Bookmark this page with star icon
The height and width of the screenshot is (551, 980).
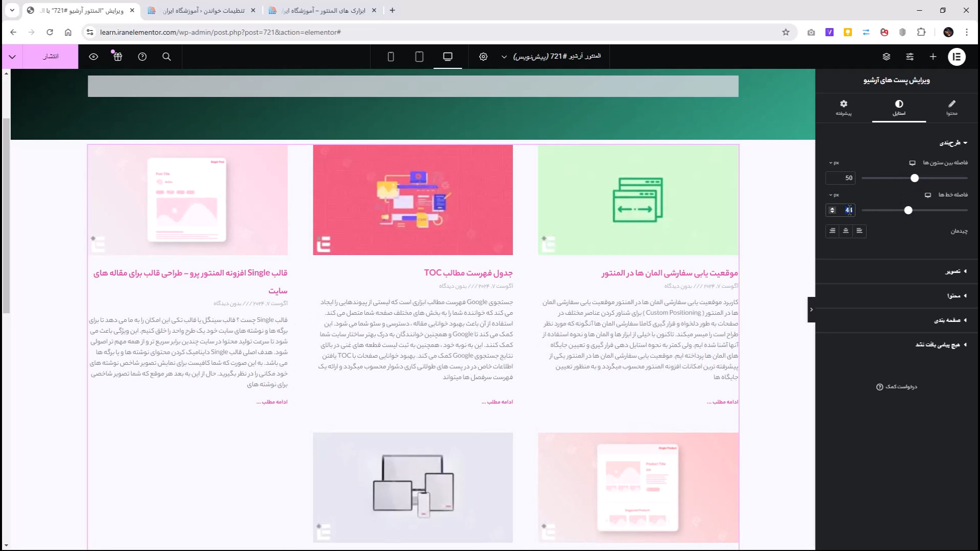pos(786,32)
